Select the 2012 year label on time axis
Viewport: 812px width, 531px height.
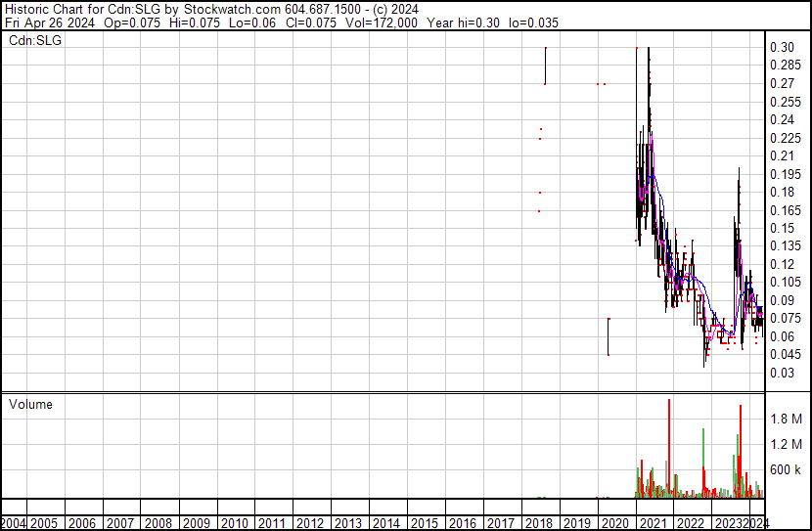(311, 523)
